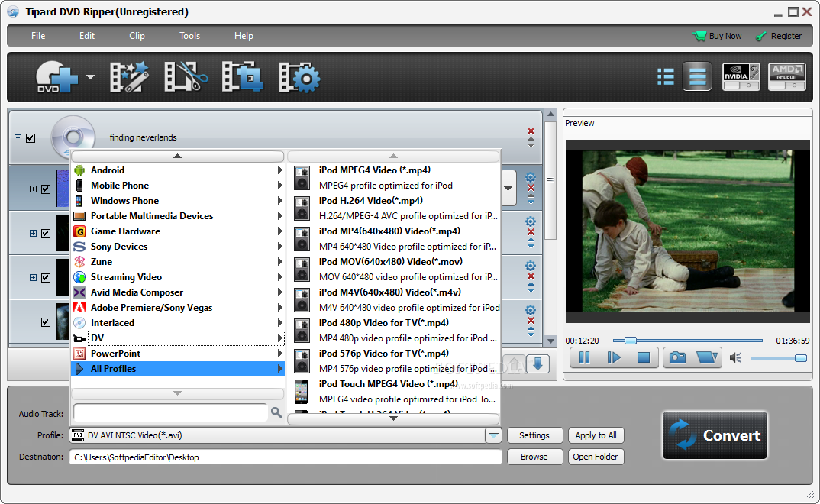This screenshot has height=504, width=820.
Task: Remove the third title using red X
Action: tap(531, 276)
